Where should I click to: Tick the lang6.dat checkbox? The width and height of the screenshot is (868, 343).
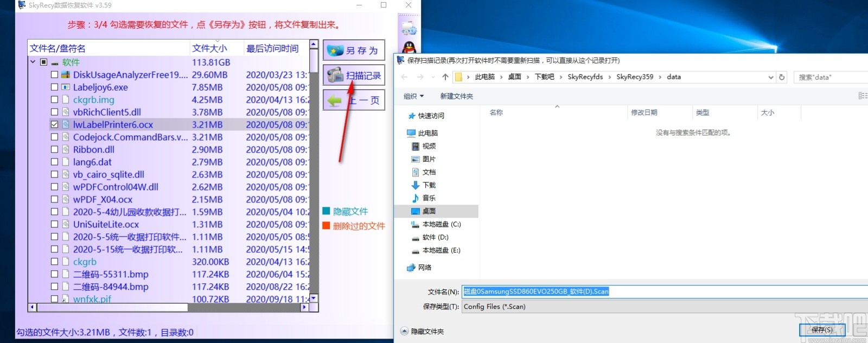(54, 162)
